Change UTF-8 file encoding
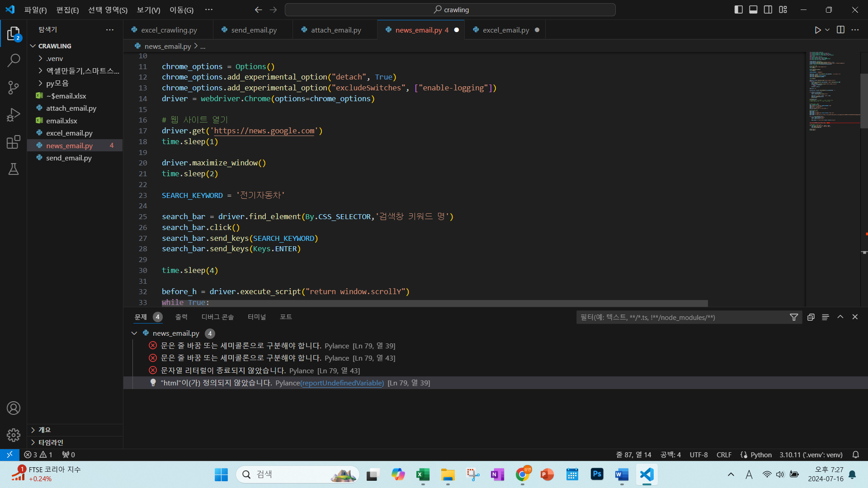 (x=698, y=455)
